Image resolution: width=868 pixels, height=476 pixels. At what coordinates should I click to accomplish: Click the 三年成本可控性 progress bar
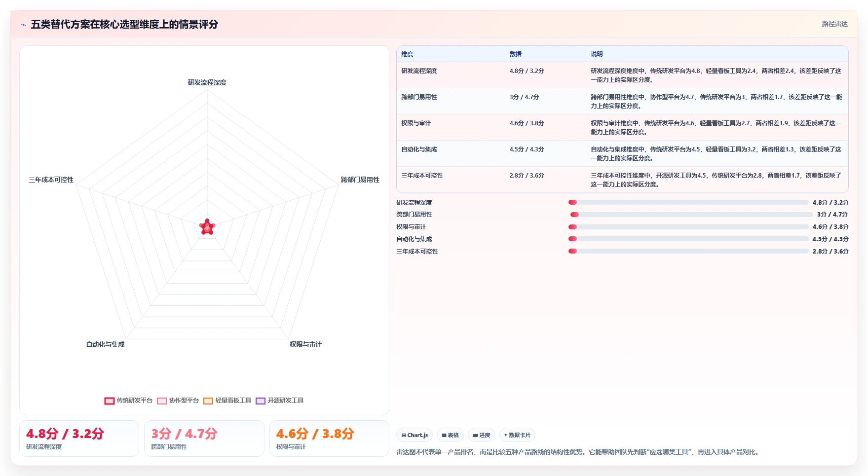[x=688, y=251]
